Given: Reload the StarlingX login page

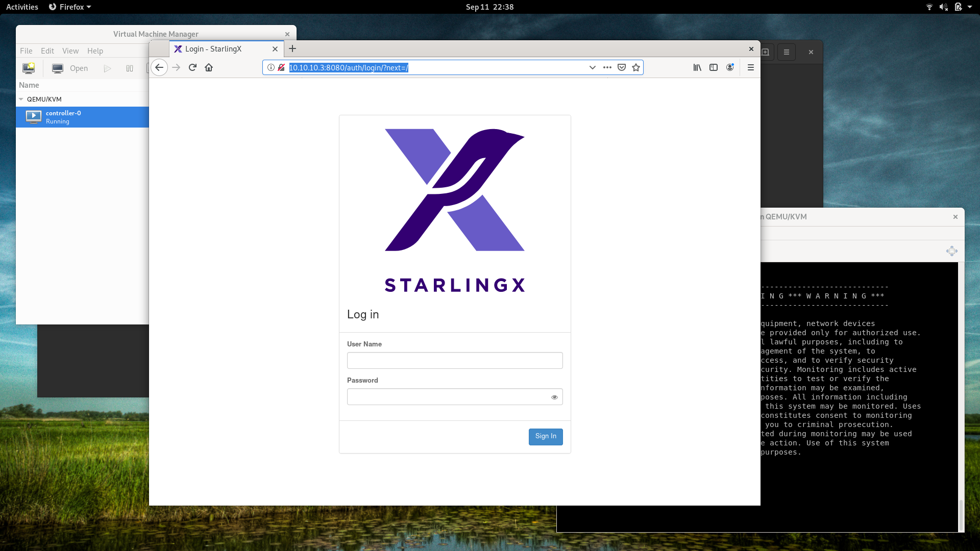Looking at the screenshot, I should click(192, 67).
